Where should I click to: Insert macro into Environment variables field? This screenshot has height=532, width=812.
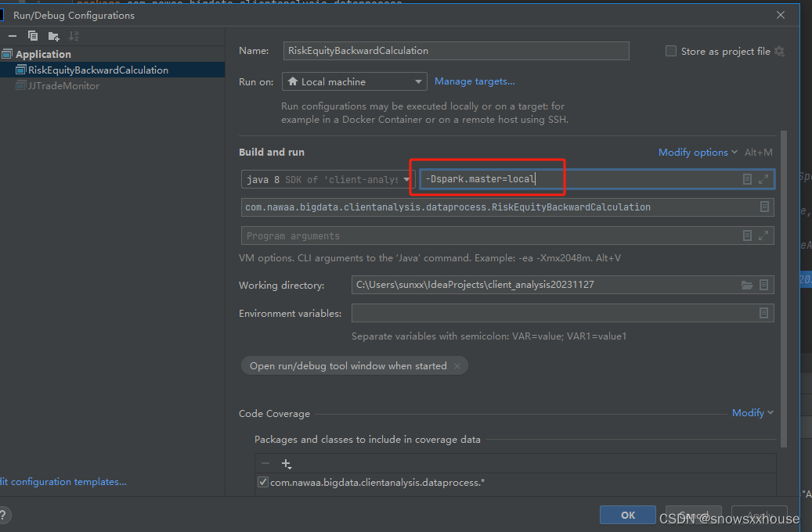pos(763,313)
